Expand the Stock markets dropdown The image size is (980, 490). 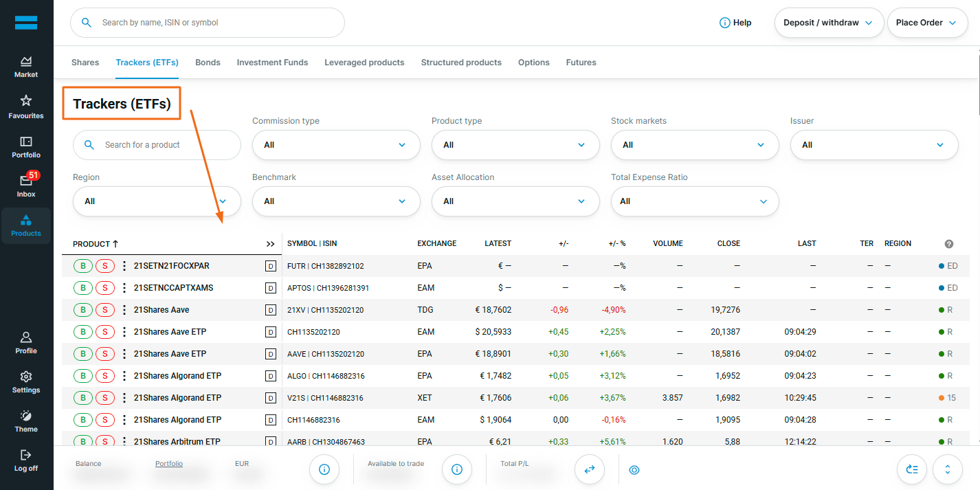(x=695, y=145)
